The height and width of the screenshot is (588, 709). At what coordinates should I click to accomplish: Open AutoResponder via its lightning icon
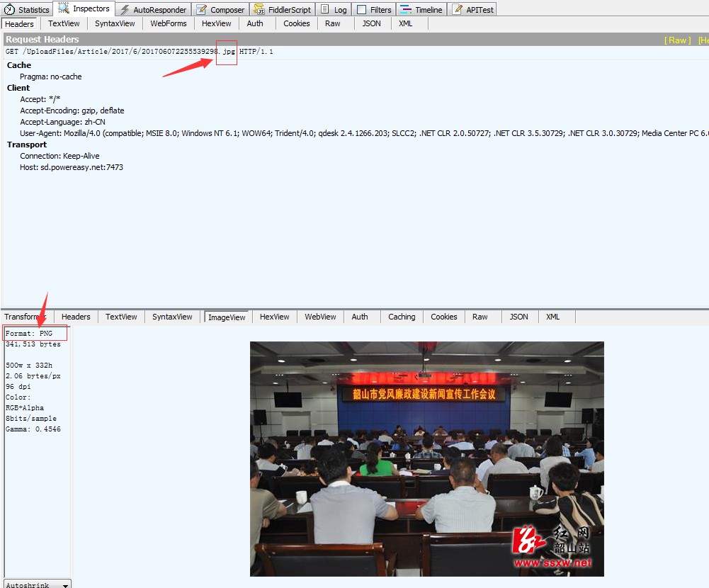click(125, 10)
